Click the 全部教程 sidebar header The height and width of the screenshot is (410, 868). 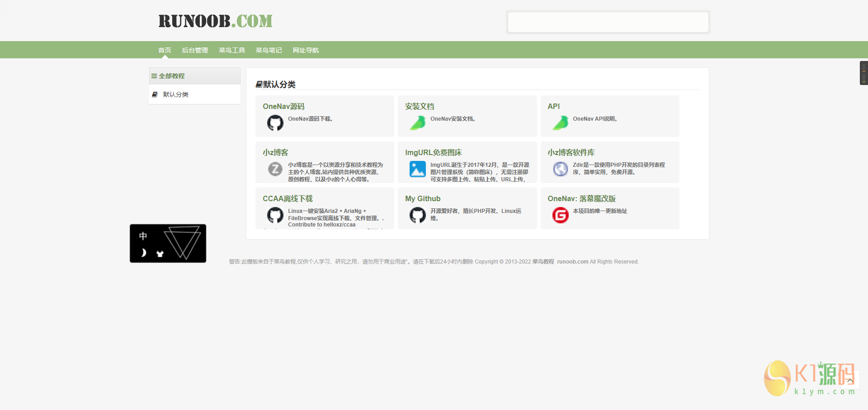[195, 76]
